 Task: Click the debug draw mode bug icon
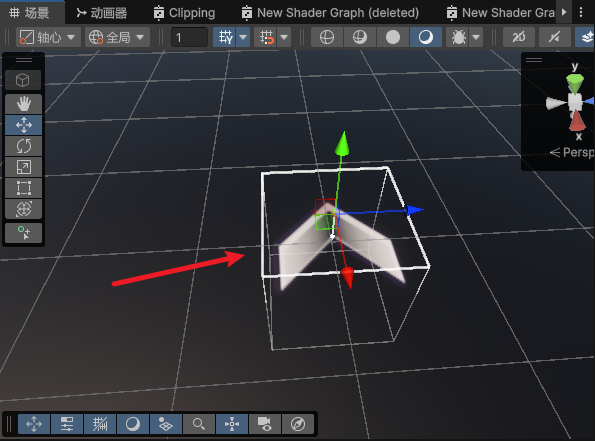click(x=458, y=37)
